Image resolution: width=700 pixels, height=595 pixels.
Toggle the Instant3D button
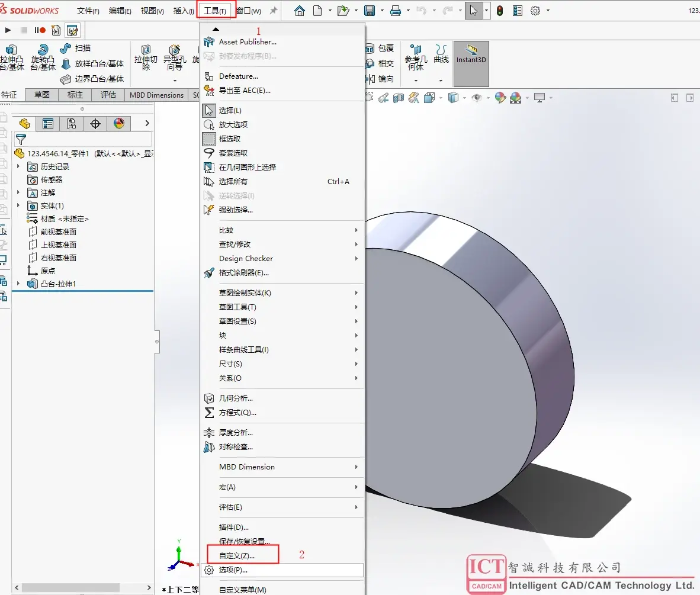(471, 63)
